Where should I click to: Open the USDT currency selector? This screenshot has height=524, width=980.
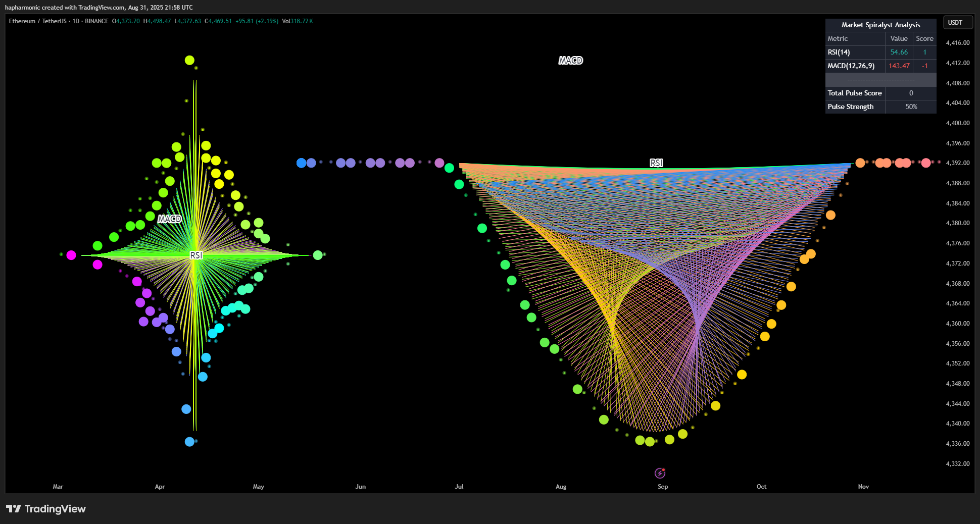[x=958, y=23]
